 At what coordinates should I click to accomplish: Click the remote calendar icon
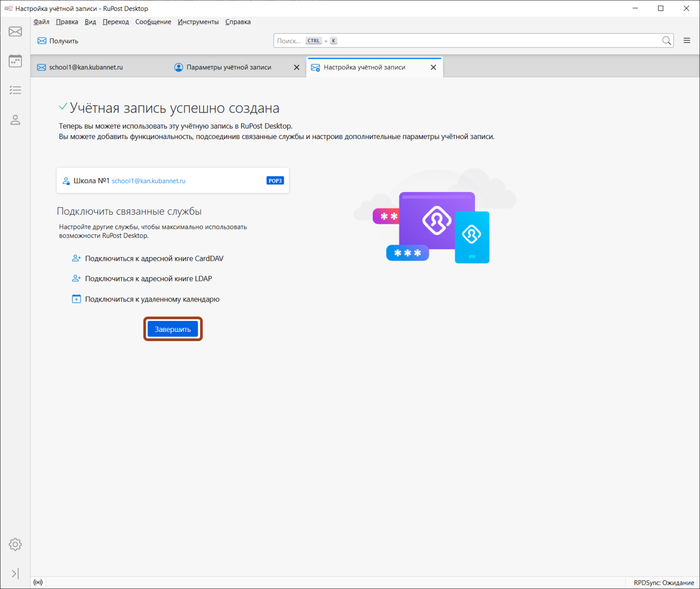point(76,299)
